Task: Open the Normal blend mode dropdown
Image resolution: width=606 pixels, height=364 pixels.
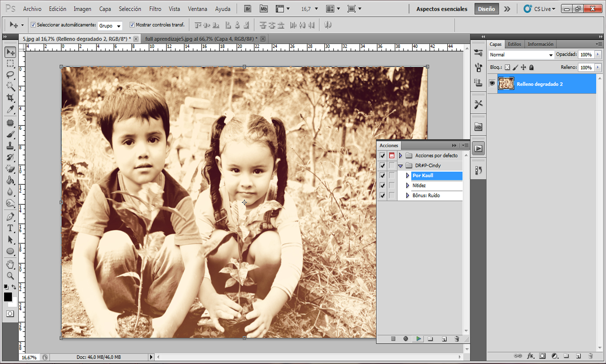Action: [521, 55]
